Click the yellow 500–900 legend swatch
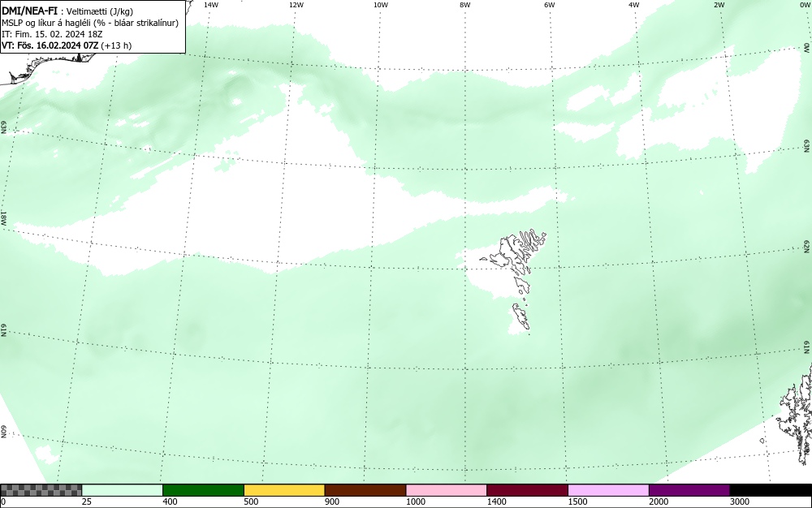 click(284, 490)
